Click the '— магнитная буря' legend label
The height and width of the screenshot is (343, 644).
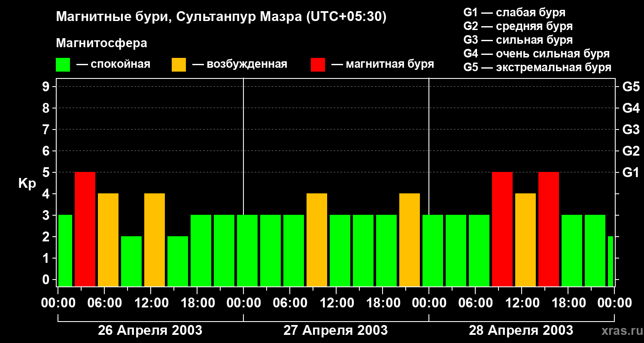coord(383,65)
